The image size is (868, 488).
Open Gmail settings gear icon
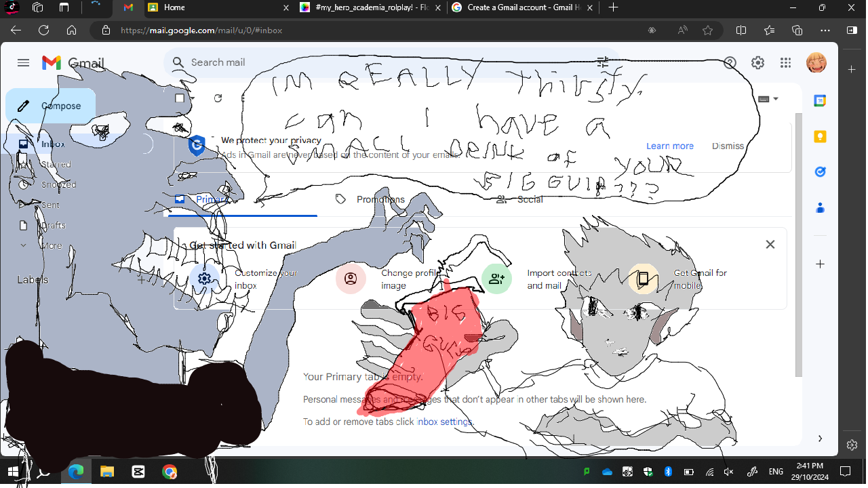757,63
